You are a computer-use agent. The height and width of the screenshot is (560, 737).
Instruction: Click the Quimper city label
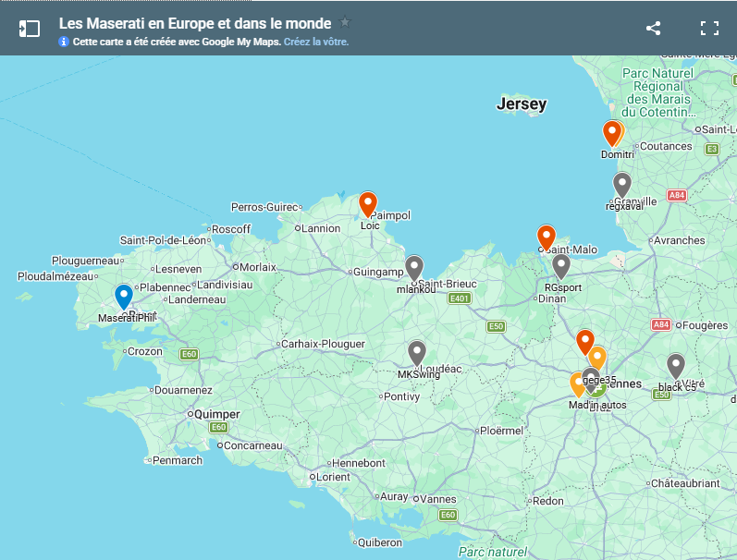[215, 414]
